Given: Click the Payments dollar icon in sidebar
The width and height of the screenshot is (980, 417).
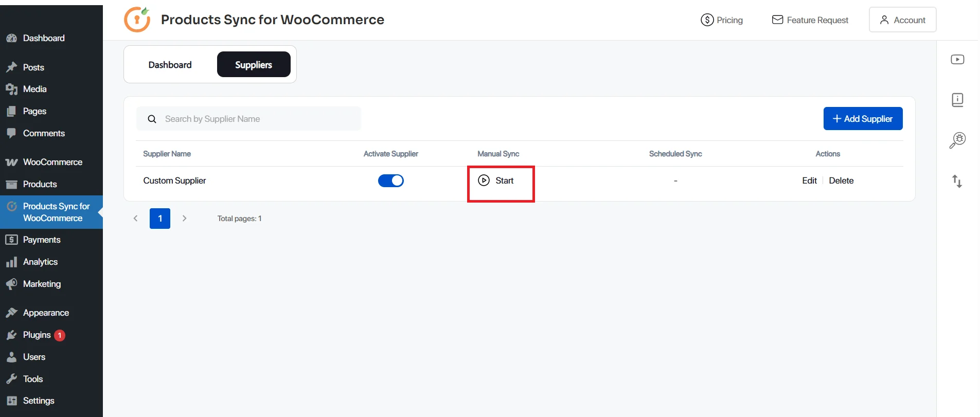Looking at the screenshot, I should (11, 240).
